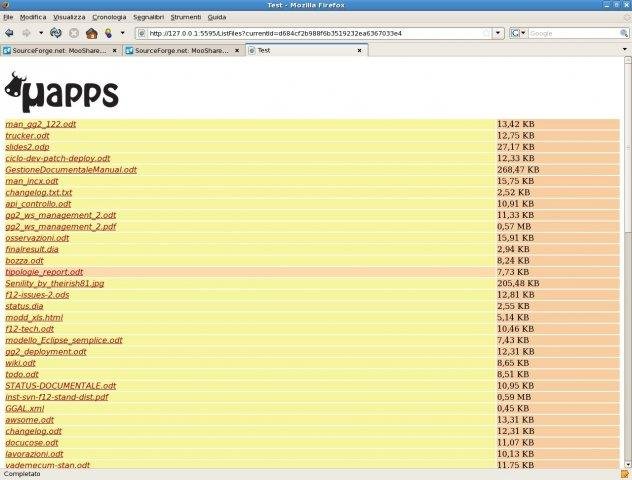Click the status bar icon at bottom right
Image resolution: width=632 pixels, height=480 pixels.
(625, 474)
